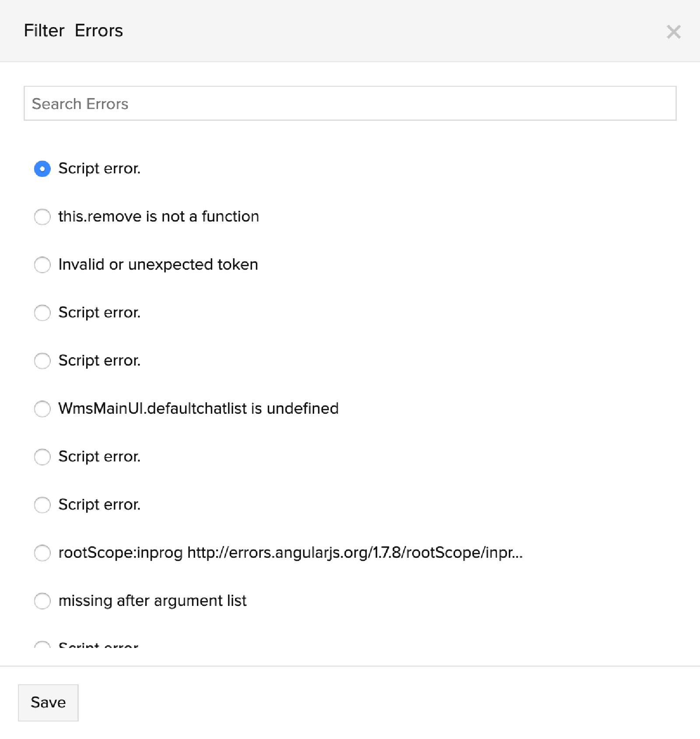Save the selected error filter

[48, 703]
